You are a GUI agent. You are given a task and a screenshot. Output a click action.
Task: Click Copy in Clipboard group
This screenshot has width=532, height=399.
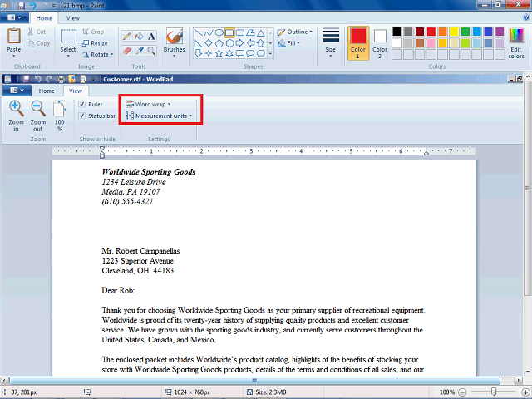(39, 43)
